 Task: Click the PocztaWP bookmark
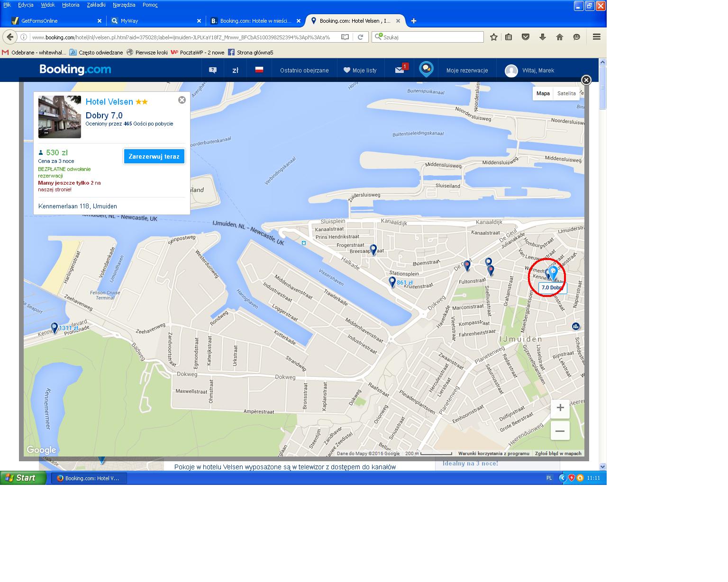coord(198,53)
